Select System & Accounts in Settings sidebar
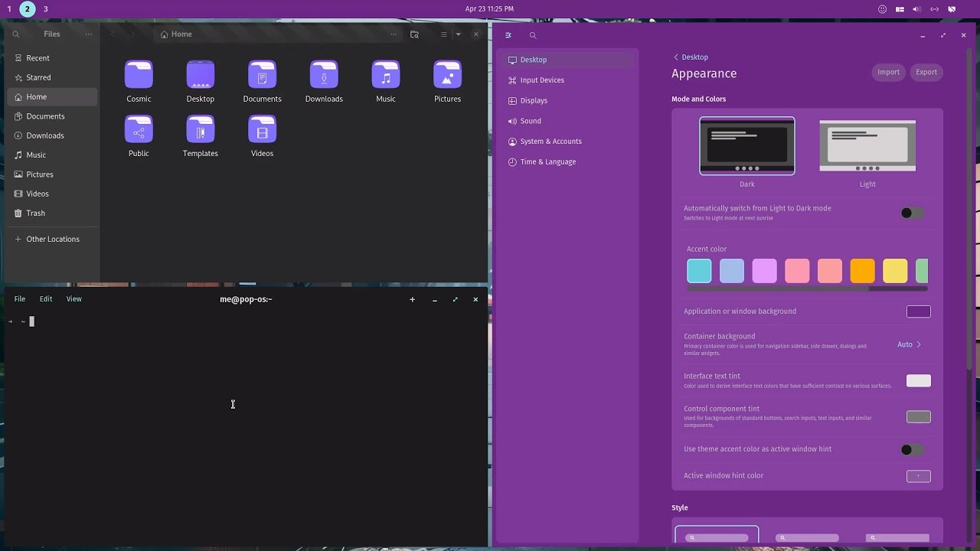The width and height of the screenshot is (980, 551). tap(568, 142)
